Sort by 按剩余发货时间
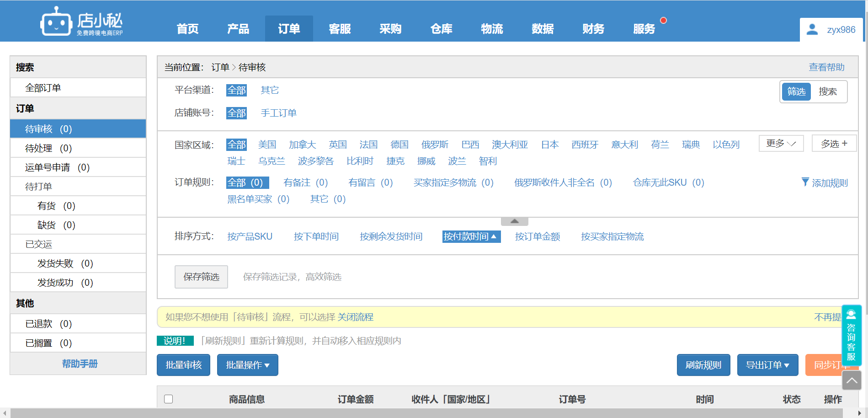The width and height of the screenshot is (868, 418). click(391, 236)
